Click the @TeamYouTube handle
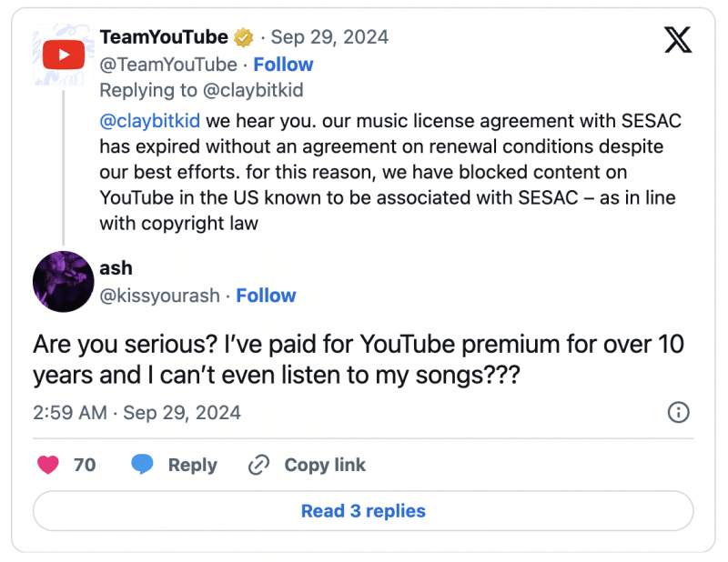This screenshot has width=728, height=562. click(167, 65)
